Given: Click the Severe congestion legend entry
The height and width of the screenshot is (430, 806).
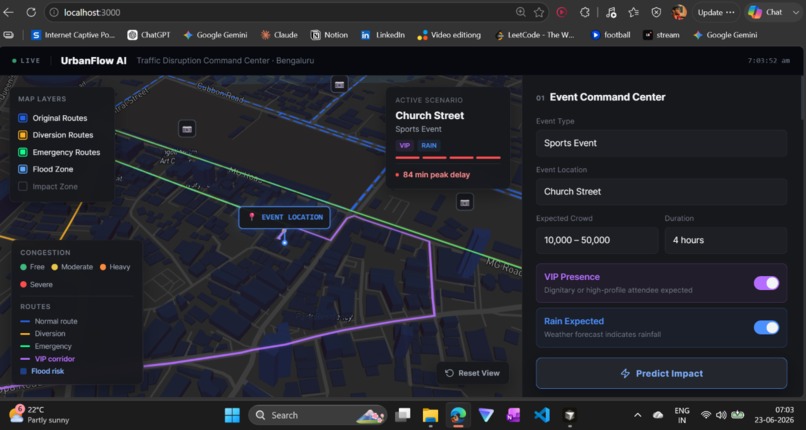Looking at the screenshot, I should (36, 284).
